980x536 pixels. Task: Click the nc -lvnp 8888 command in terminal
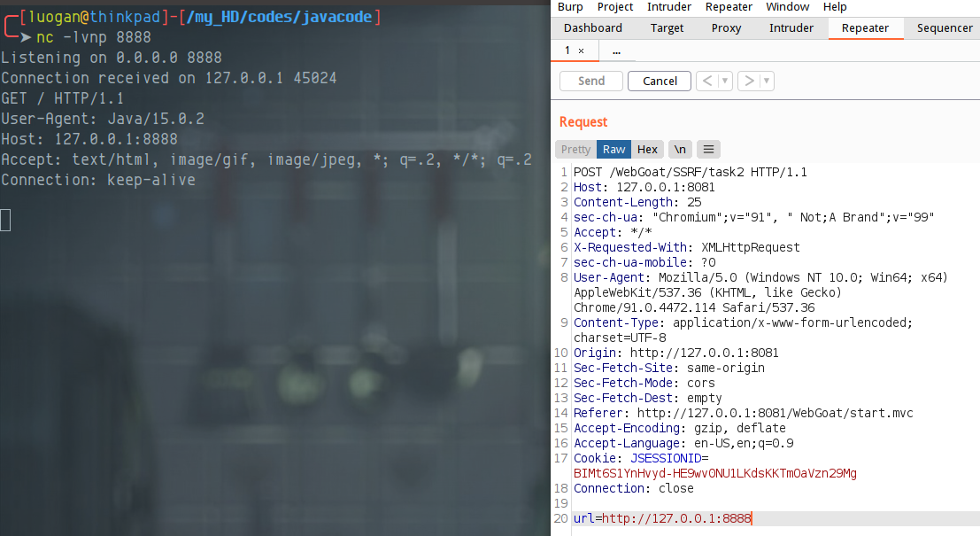click(94, 37)
